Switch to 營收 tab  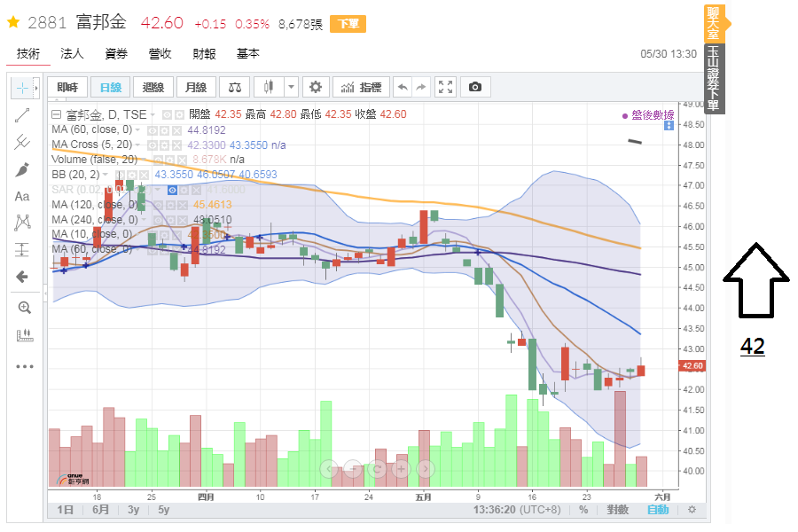[x=160, y=53]
